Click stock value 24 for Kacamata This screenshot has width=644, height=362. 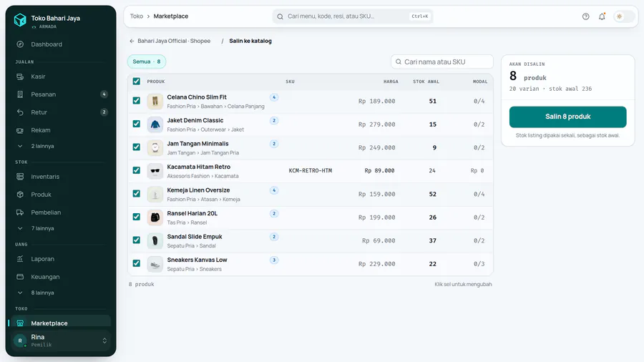432,171
